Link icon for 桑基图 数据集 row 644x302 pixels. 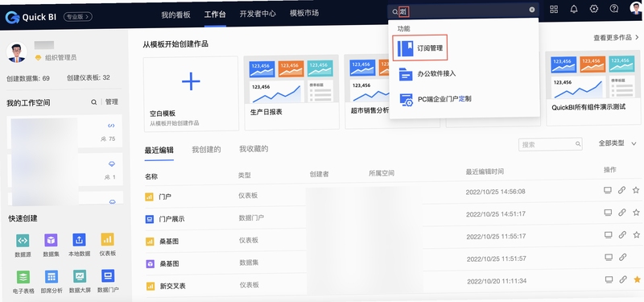tap(622, 257)
